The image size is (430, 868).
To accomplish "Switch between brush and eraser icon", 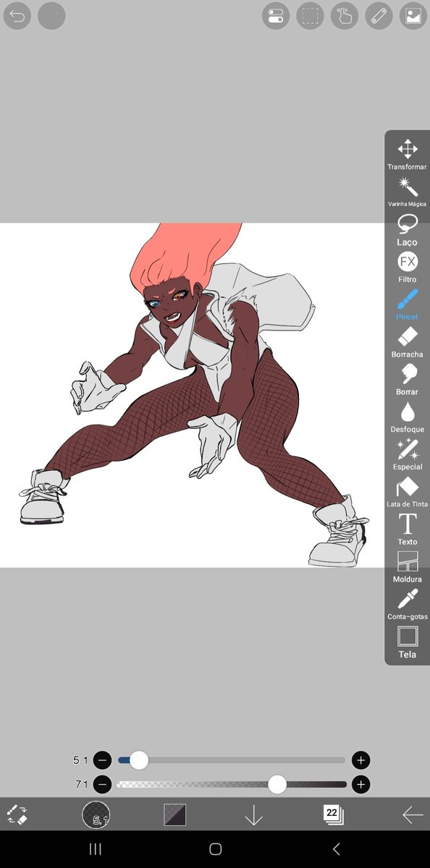I will pyautogui.click(x=17, y=814).
